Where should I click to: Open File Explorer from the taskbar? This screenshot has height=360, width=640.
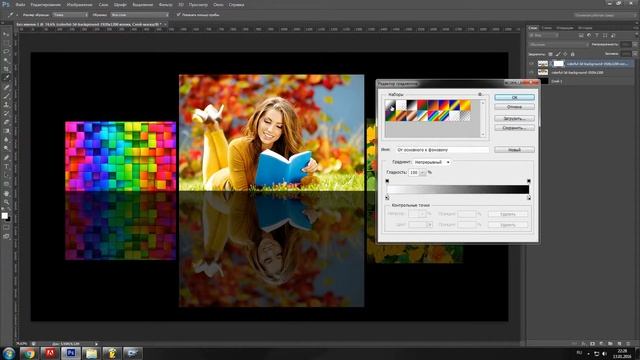pos(91,353)
